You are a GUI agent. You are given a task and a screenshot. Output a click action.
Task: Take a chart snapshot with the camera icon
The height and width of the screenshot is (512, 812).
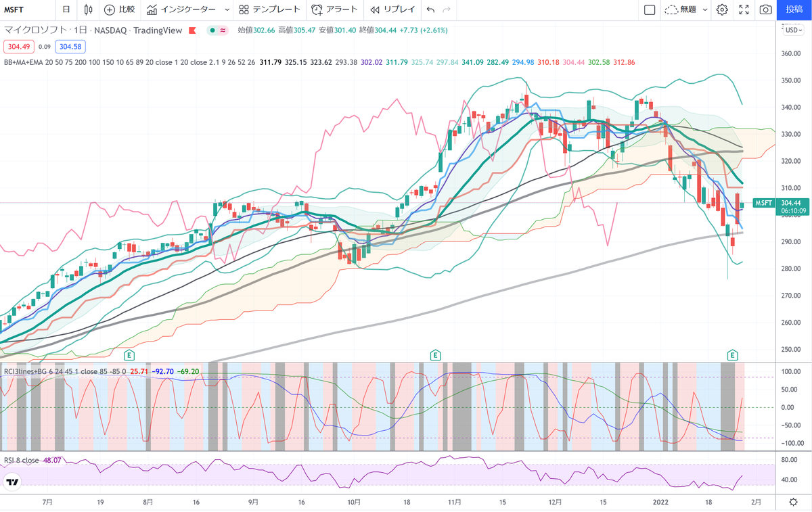765,9
